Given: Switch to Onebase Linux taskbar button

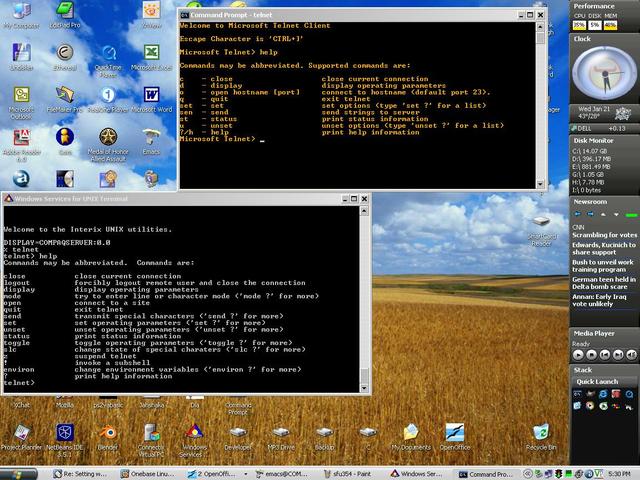Looking at the screenshot, I should pyautogui.click(x=148, y=474).
